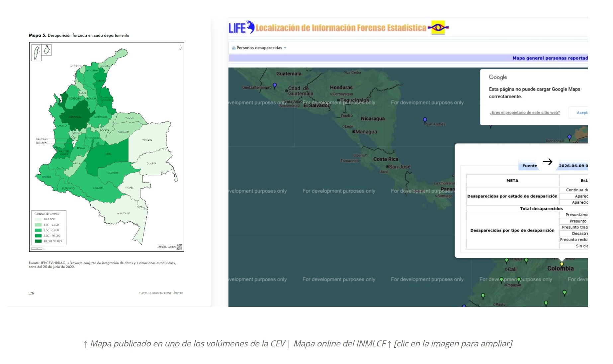Click the 5.001-10.000 legend color swatch
The image size is (613, 364).
click(38, 236)
